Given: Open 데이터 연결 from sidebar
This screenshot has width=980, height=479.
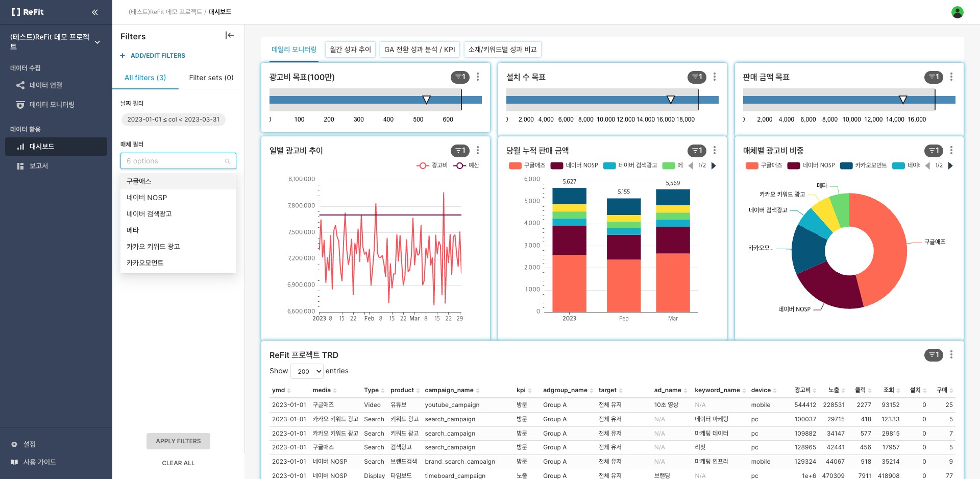Looking at the screenshot, I should (x=46, y=85).
